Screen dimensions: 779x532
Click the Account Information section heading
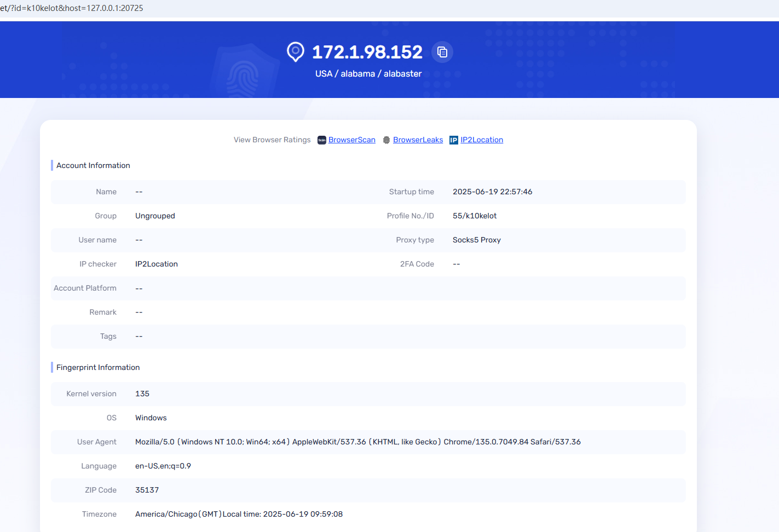(x=93, y=165)
